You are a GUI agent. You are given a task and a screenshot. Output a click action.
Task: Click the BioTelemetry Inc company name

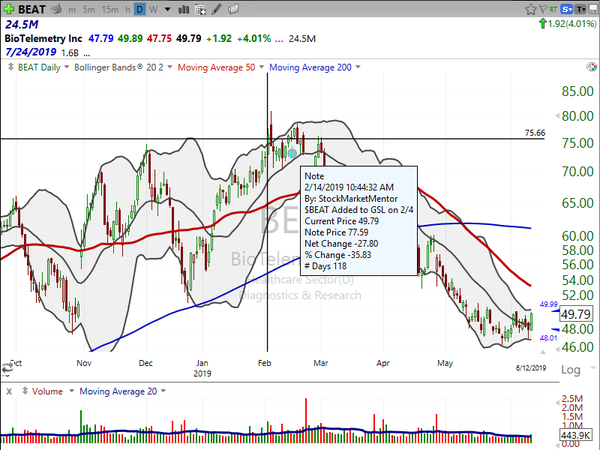pos(43,39)
